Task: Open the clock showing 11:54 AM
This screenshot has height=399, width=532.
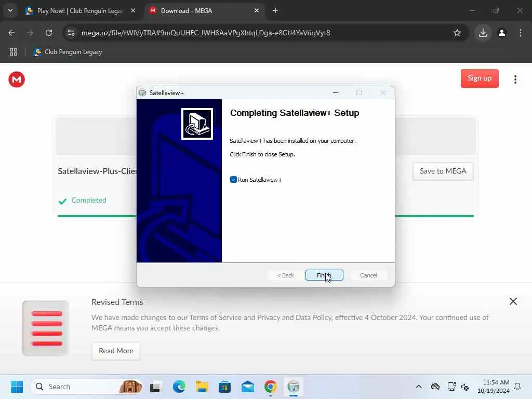Action: [493, 387]
